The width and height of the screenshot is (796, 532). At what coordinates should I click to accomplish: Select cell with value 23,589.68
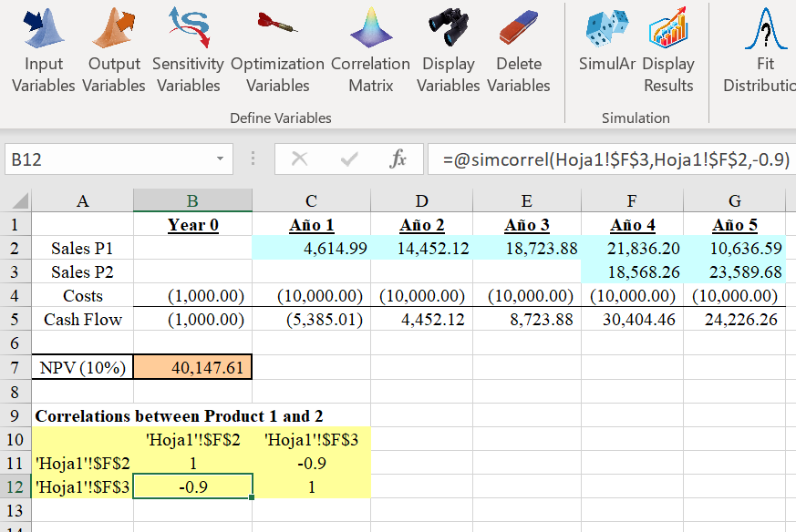click(x=735, y=271)
